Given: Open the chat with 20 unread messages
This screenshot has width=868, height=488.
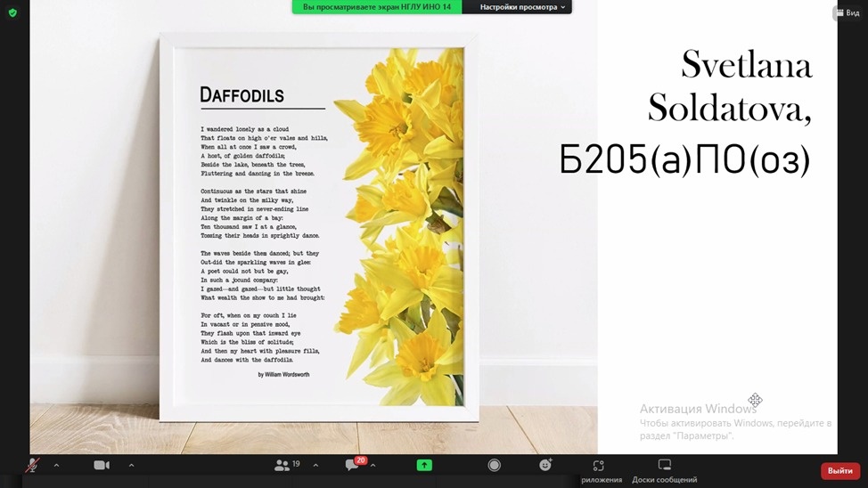Looking at the screenshot, I should tap(355, 464).
